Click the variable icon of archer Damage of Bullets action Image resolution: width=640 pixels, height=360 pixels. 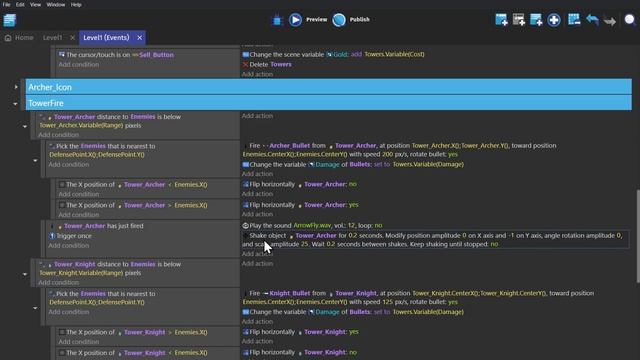[x=246, y=164]
